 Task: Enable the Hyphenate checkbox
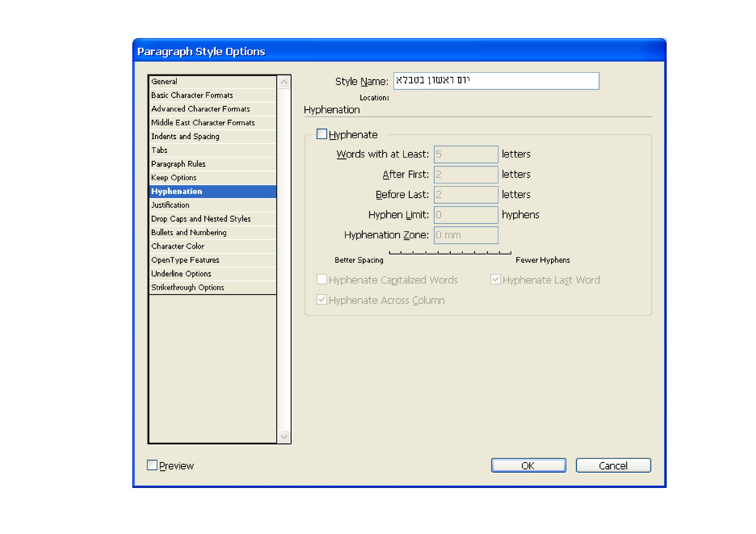pyautogui.click(x=321, y=134)
